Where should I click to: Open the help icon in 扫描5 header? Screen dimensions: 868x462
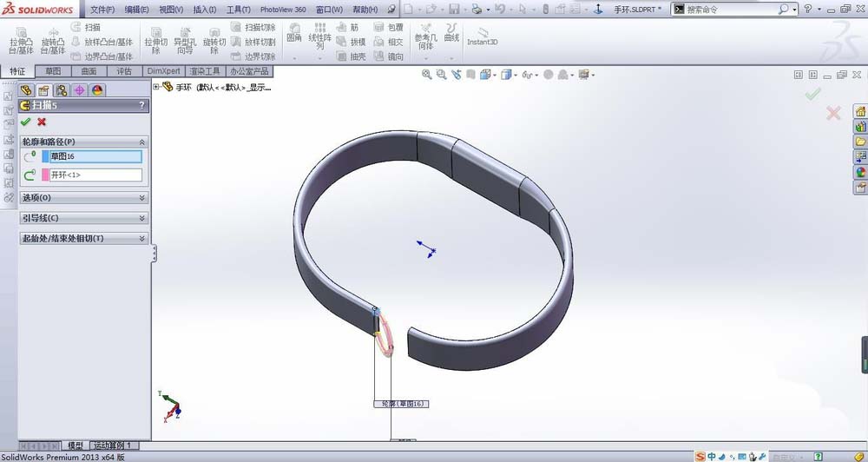[x=141, y=106]
